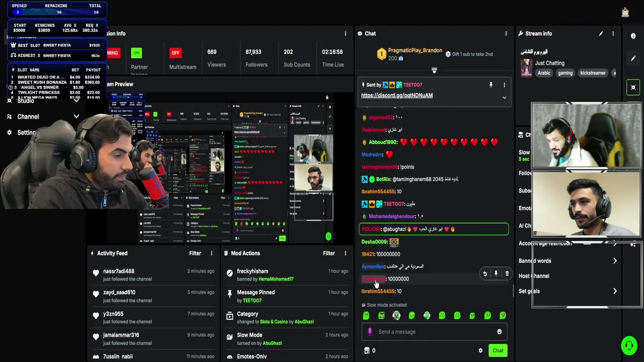The height and width of the screenshot is (362, 644).
Task: Open the Chat panel three-dot menu
Action: tap(506, 34)
